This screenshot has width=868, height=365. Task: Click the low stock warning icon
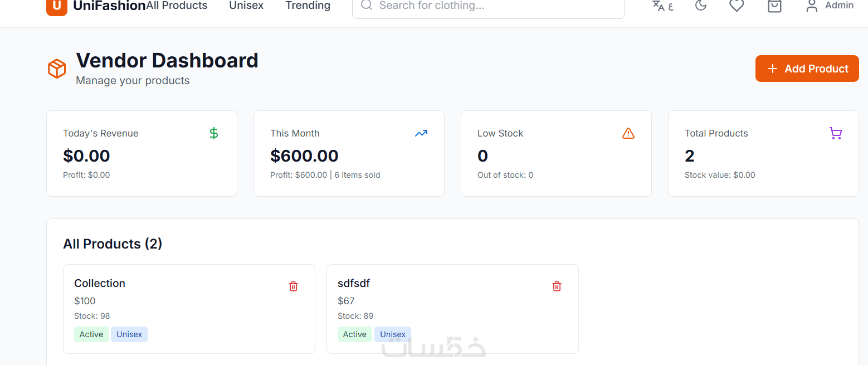click(x=628, y=133)
